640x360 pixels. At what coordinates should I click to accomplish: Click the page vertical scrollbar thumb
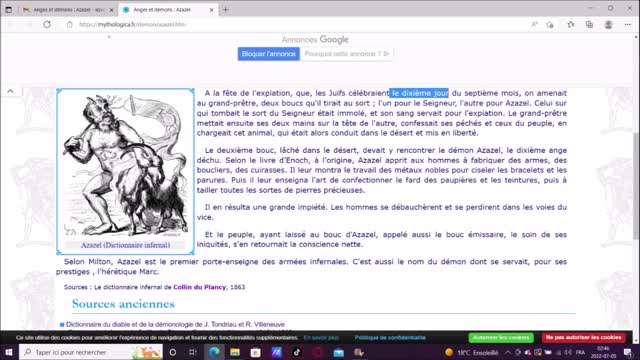pos(636,186)
